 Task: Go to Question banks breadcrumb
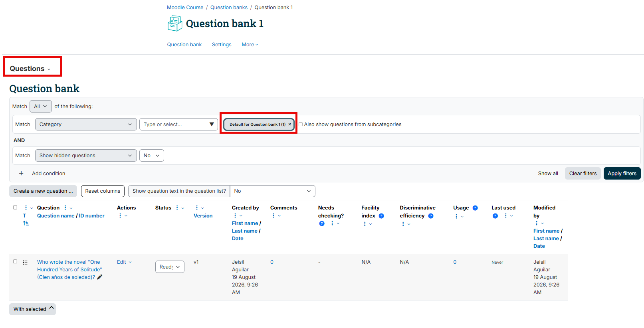click(x=229, y=8)
